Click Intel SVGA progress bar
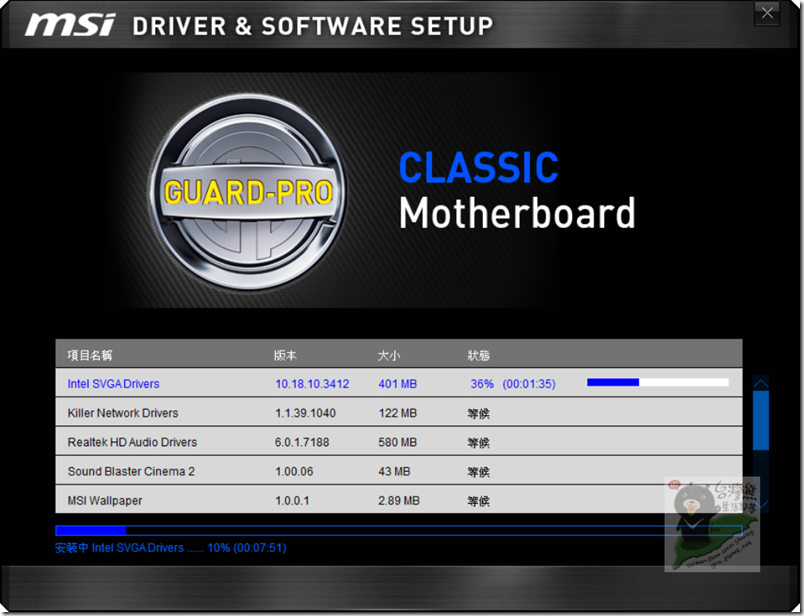Screen dimensions: 804x616 (x=658, y=382)
